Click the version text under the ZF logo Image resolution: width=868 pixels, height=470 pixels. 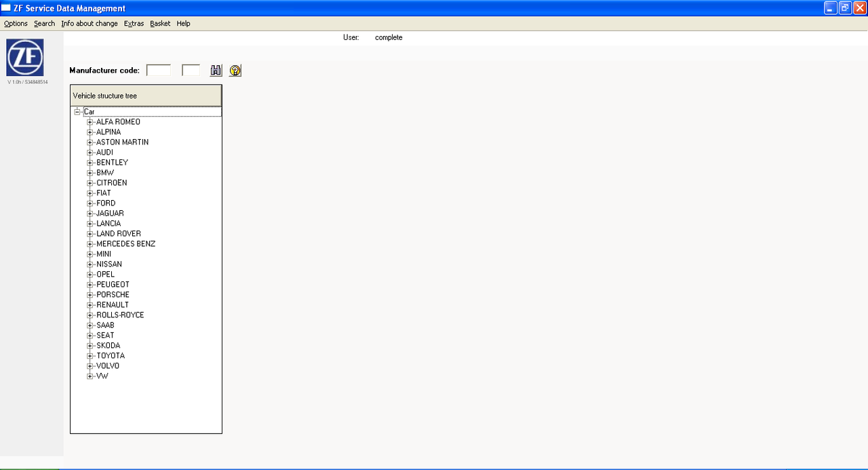pos(27,82)
